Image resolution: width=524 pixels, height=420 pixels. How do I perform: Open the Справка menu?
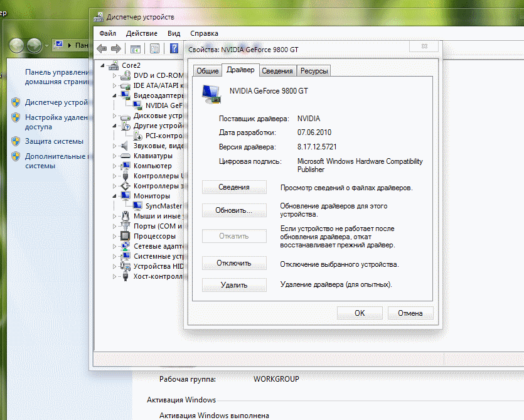coord(204,33)
